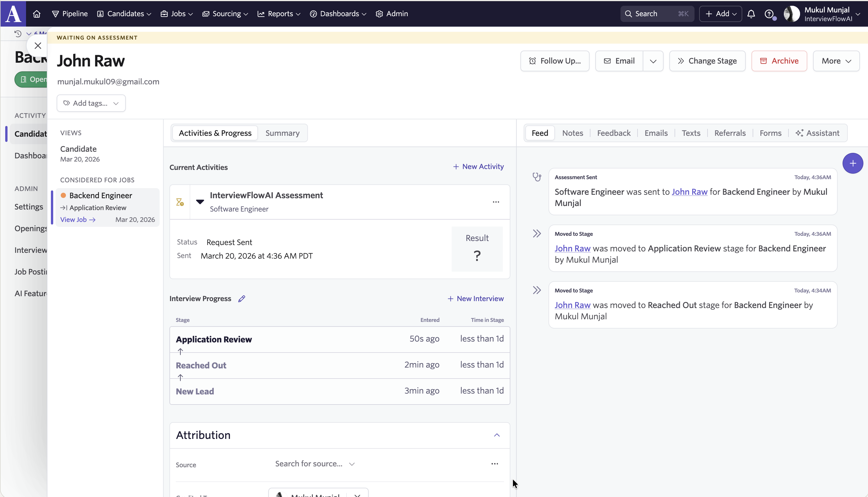The width and height of the screenshot is (868, 497).
Task: Collapse the Attribution section chevron
Action: pyautogui.click(x=497, y=435)
